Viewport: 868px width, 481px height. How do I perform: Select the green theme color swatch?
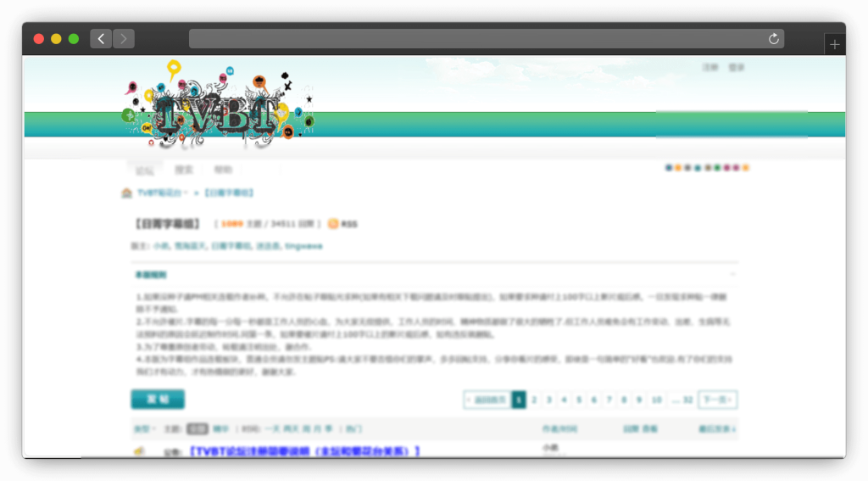point(717,168)
